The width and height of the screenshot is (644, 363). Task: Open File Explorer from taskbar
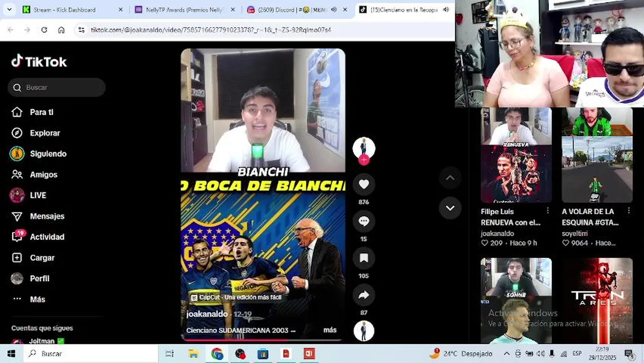point(194,353)
